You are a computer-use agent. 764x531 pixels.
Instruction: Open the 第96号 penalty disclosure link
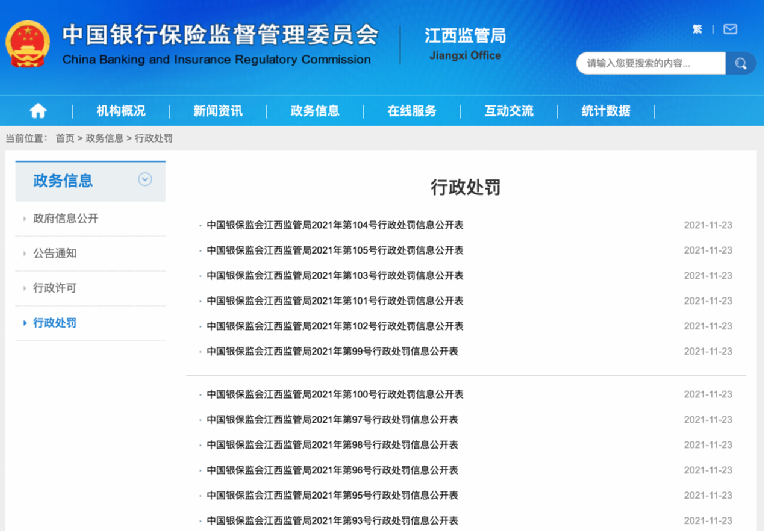332,470
